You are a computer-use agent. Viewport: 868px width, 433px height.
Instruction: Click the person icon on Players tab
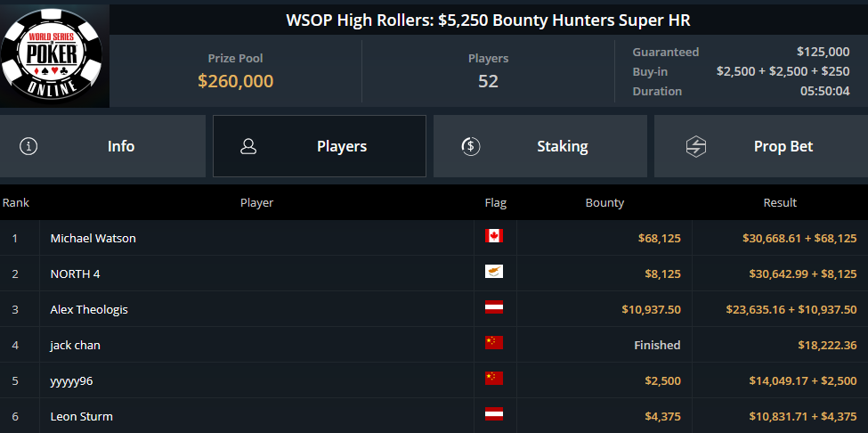249,147
